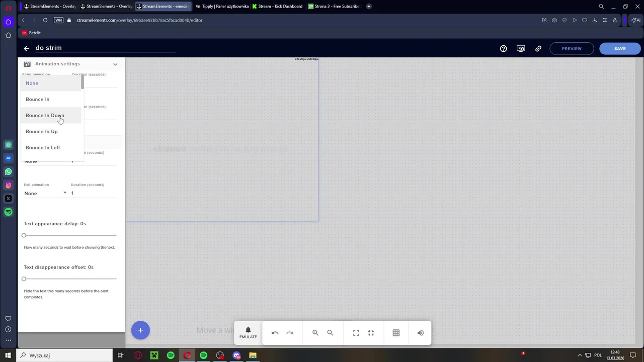Redo the last action
This screenshot has height=362, width=644.
point(290,333)
